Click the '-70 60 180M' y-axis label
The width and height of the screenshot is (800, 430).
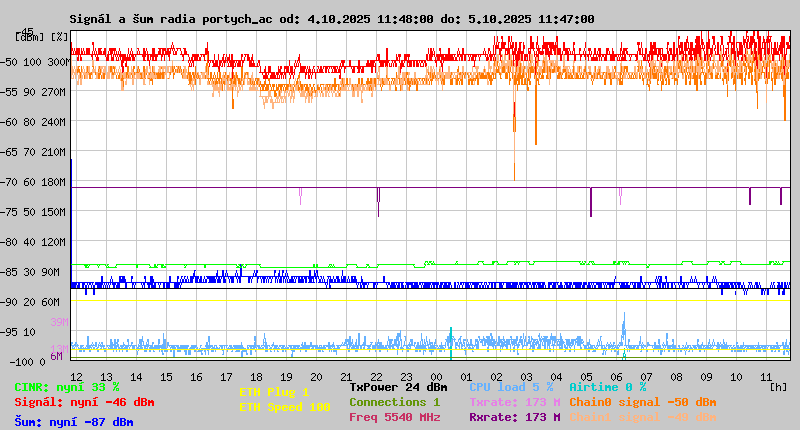(35, 182)
